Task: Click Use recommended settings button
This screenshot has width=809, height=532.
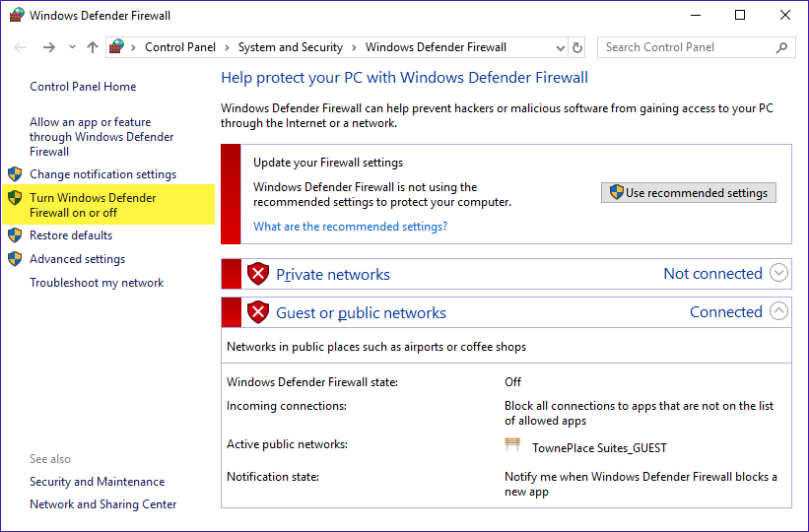Action: coord(688,192)
